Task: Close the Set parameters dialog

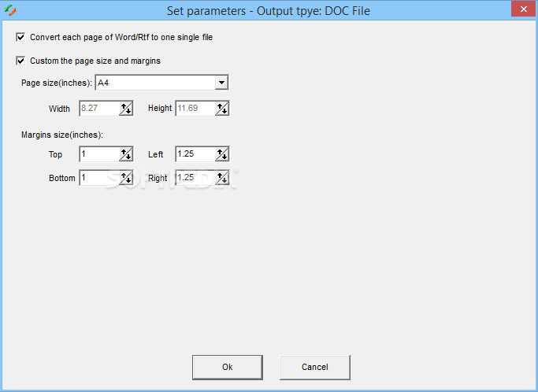Action: click(x=521, y=9)
